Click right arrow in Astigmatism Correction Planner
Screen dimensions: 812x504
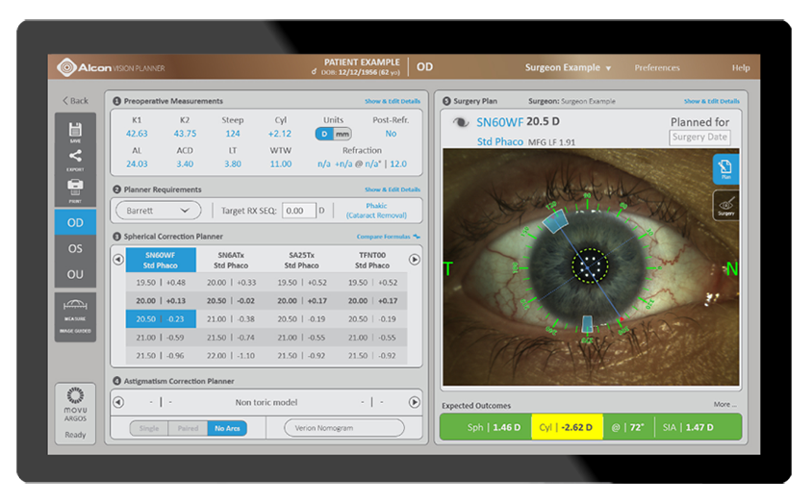415,402
